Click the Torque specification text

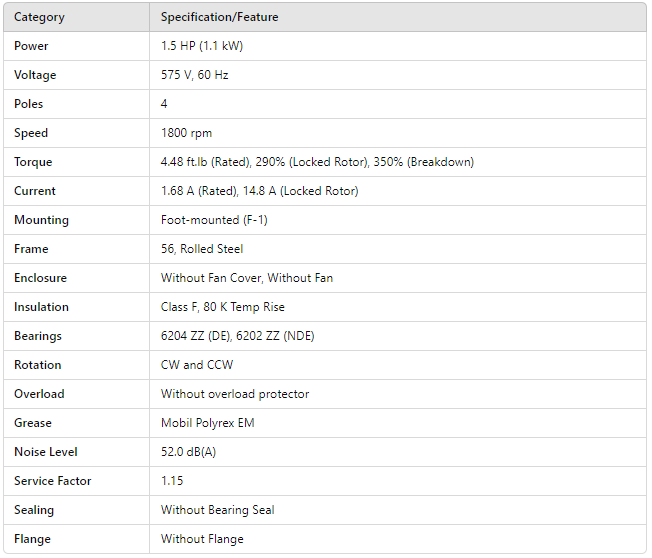point(317,162)
